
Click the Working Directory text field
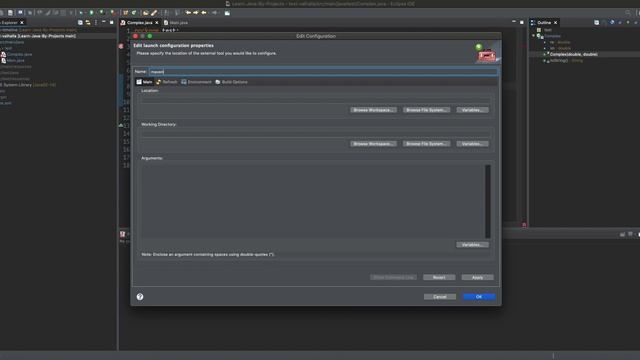pyautogui.click(x=315, y=133)
